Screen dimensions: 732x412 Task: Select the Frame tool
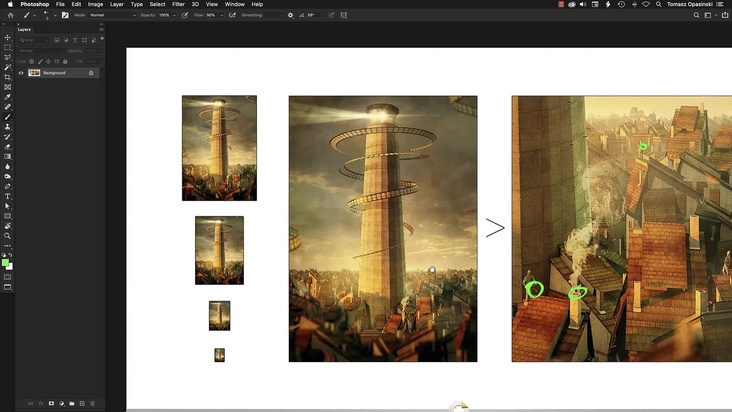7,87
